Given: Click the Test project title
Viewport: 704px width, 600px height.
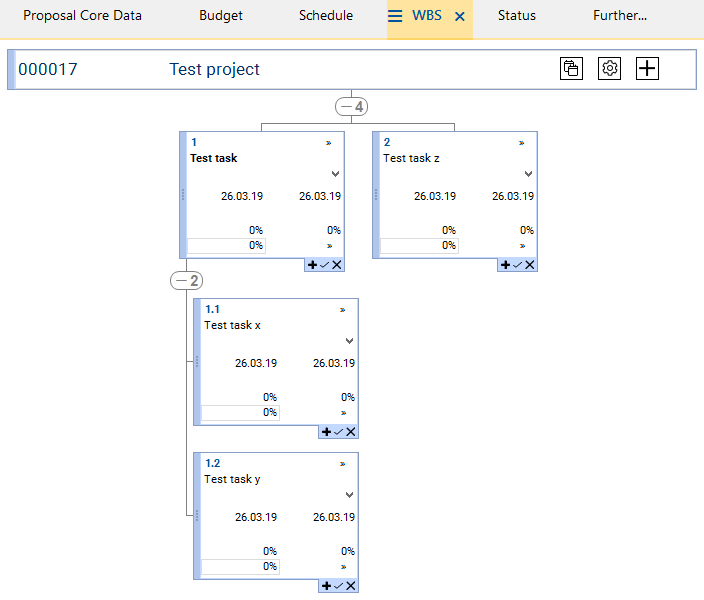Looking at the screenshot, I should [214, 69].
